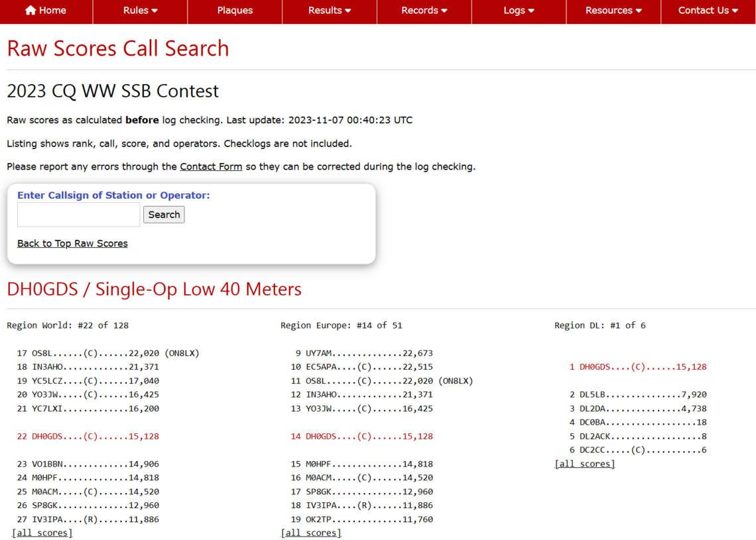Select World rank 20 YO3JW row
Screen dimensions: 756x540
(88, 394)
